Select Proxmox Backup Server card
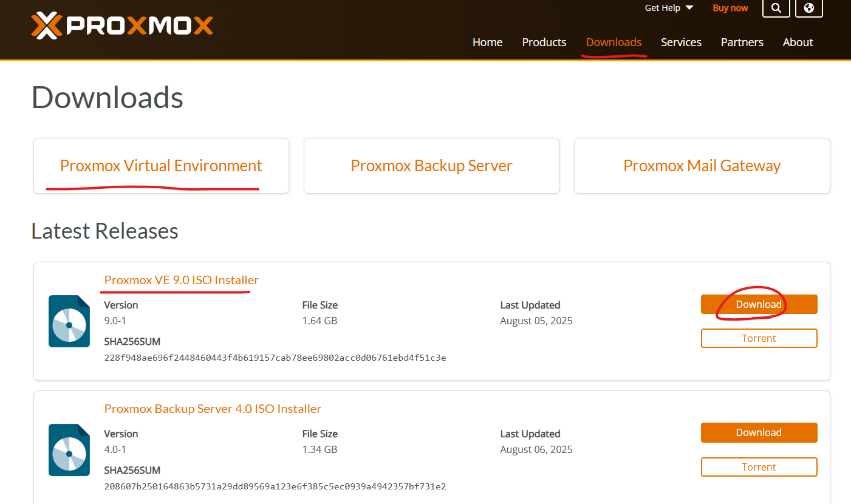 pyautogui.click(x=431, y=166)
